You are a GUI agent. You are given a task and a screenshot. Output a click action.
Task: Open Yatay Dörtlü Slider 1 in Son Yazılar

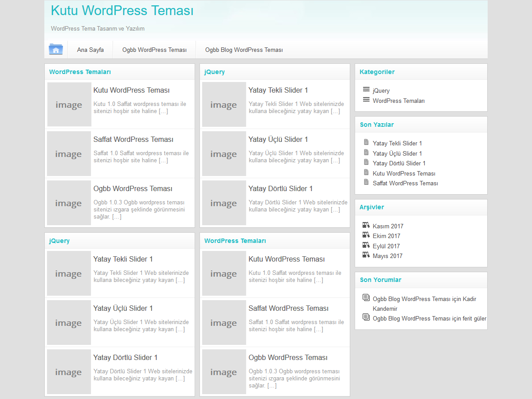click(399, 164)
